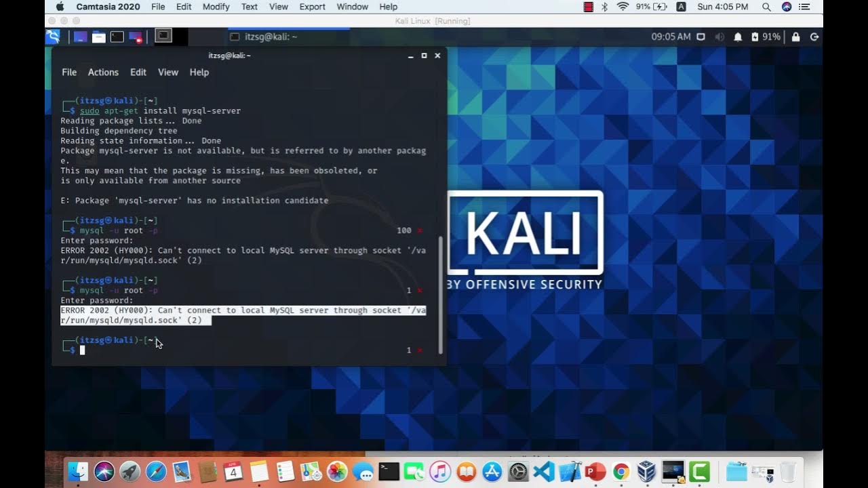Open Music (iTunes) from the Dock
The width and height of the screenshot is (868, 488).
click(440, 471)
